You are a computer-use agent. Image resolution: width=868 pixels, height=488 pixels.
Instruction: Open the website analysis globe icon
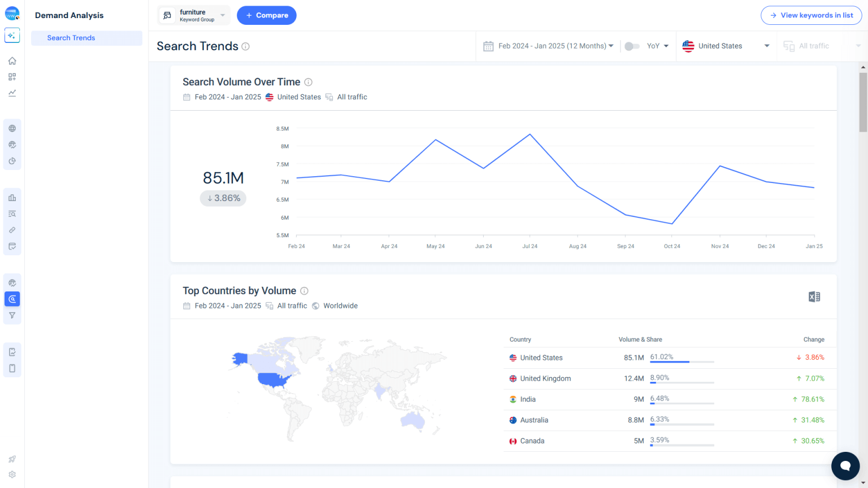pos(12,128)
